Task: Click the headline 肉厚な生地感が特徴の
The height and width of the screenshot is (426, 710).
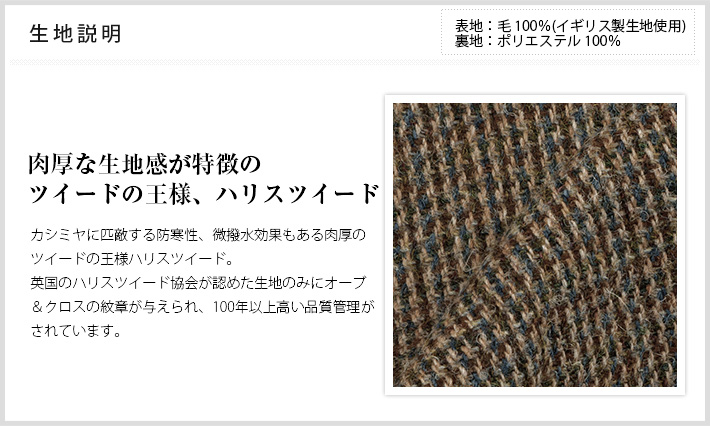Action: (144, 164)
